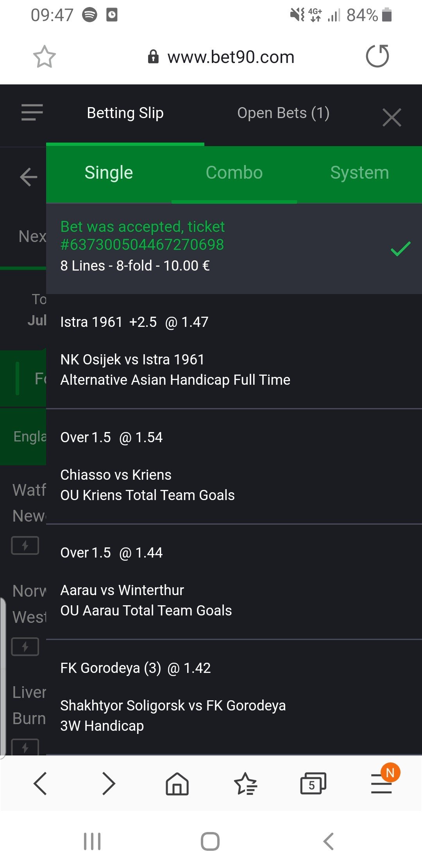Open the hamburger menu in site header
Viewport: 422px width, 868px height.
pyautogui.click(x=32, y=113)
